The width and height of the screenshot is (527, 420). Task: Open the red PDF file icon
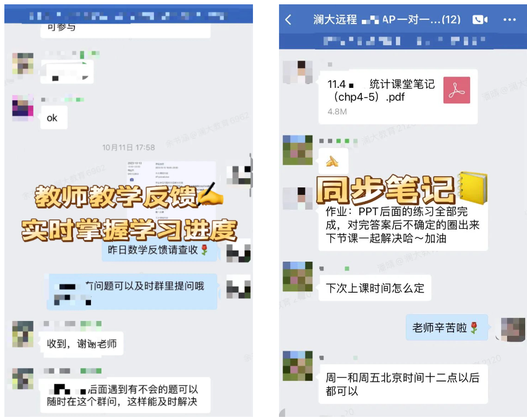click(x=456, y=90)
